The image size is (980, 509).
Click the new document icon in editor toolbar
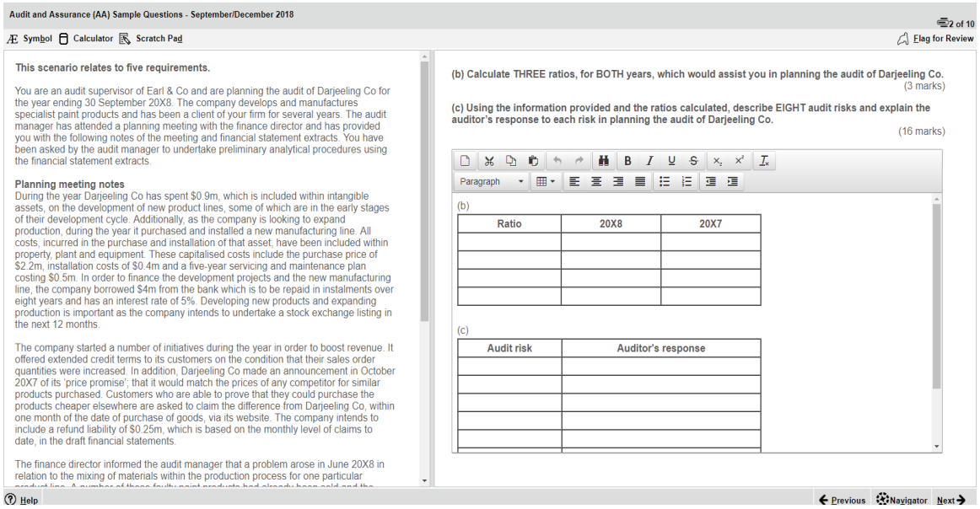(x=465, y=161)
